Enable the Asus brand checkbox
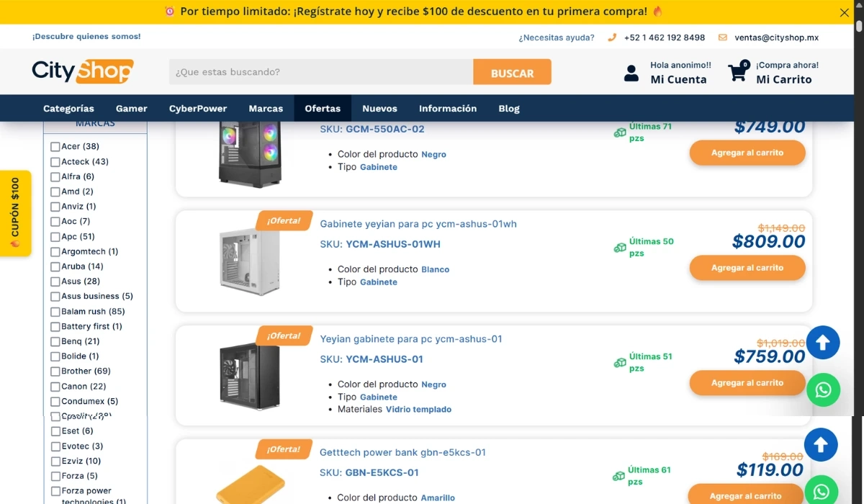 click(55, 282)
